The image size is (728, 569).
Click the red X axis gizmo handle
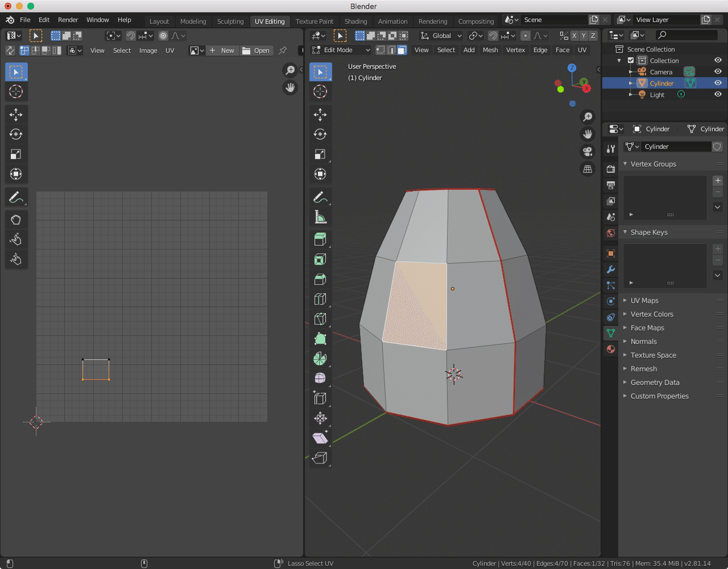(x=587, y=89)
